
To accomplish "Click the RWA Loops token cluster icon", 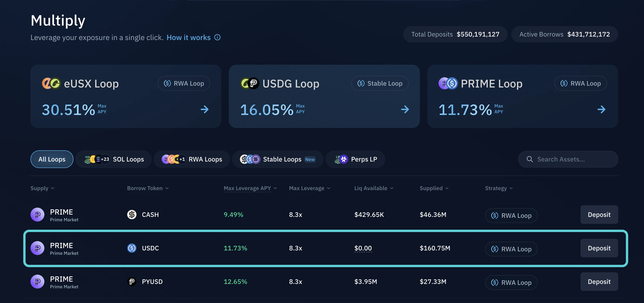I will (x=174, y=159).
